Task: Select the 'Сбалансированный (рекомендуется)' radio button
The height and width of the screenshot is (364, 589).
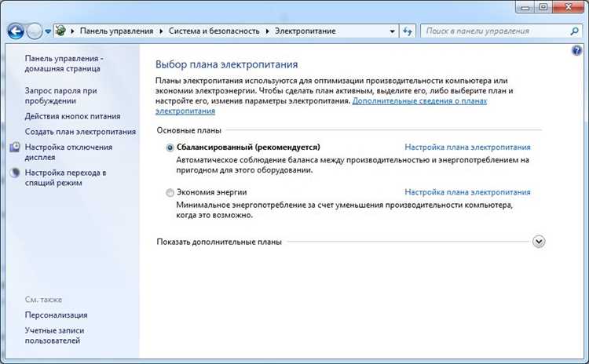Action: [170, 147]
